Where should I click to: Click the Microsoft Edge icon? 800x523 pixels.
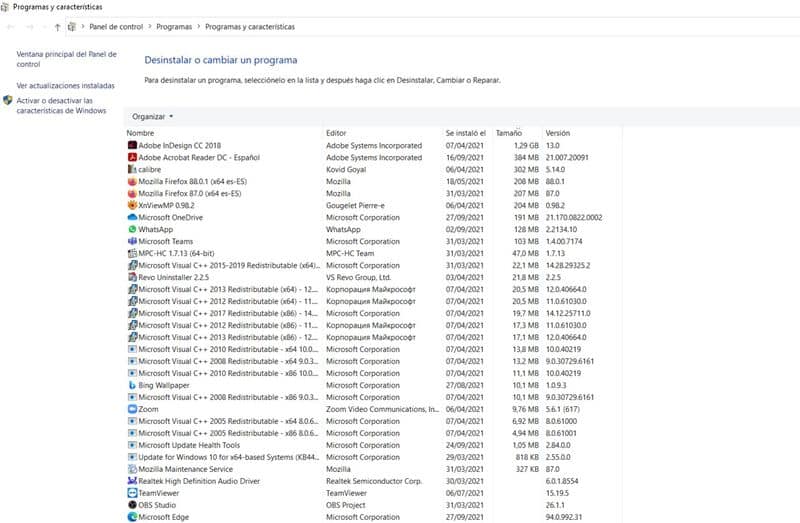[x=132, y=517]
